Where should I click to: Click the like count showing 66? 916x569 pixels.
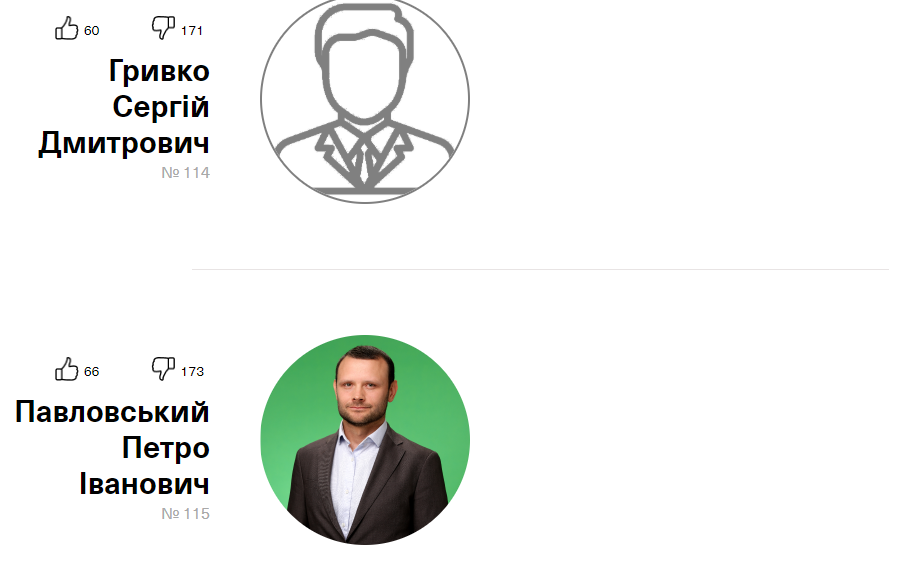[92, 372]
